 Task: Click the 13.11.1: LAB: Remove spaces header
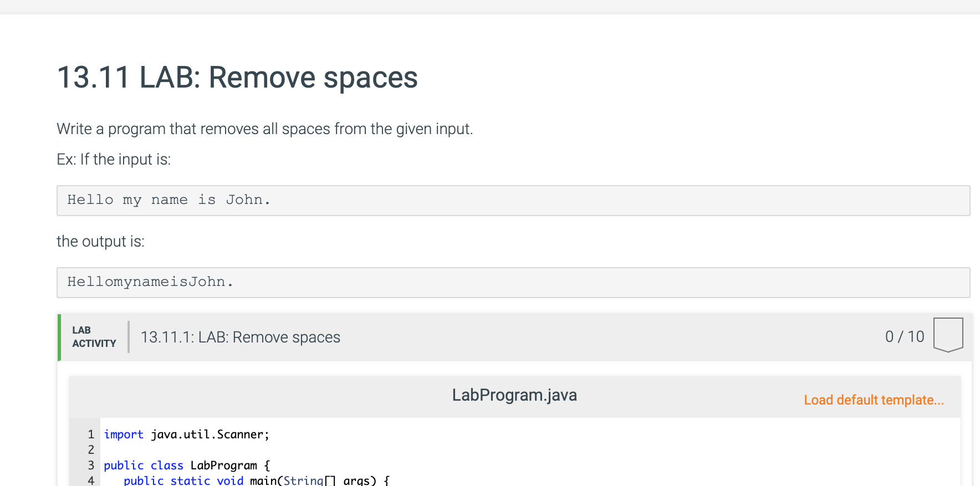click(241, 337)
